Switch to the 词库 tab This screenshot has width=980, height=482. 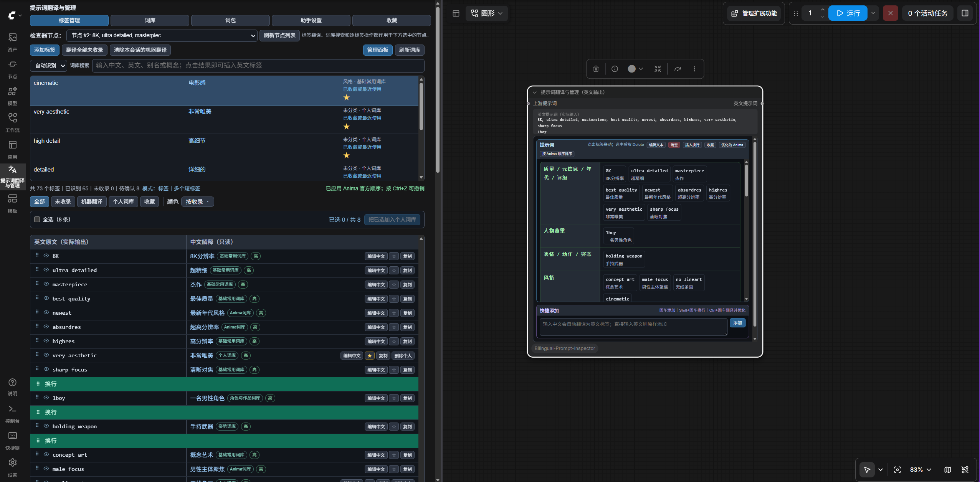click(150, 20)
